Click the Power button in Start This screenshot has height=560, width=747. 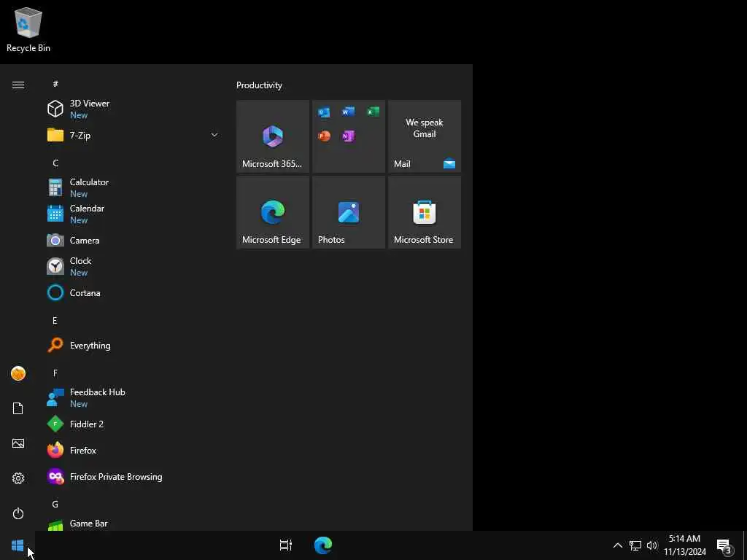[18, 513]
